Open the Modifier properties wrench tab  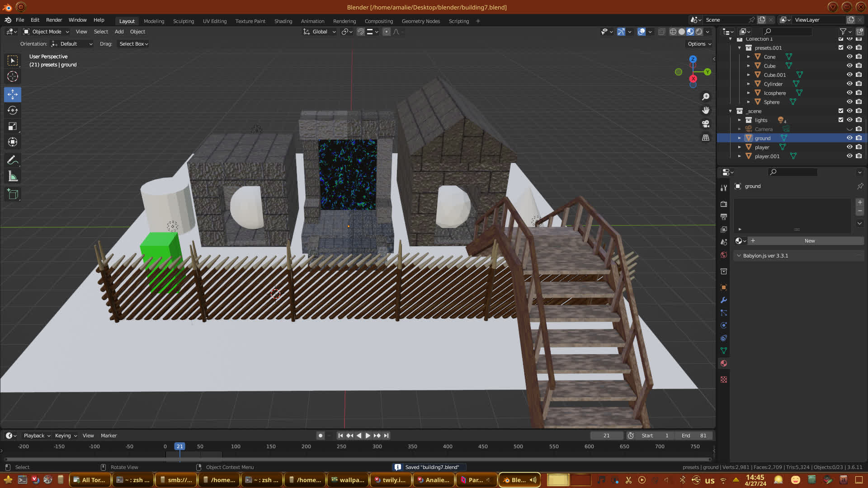tap(724, 300)
